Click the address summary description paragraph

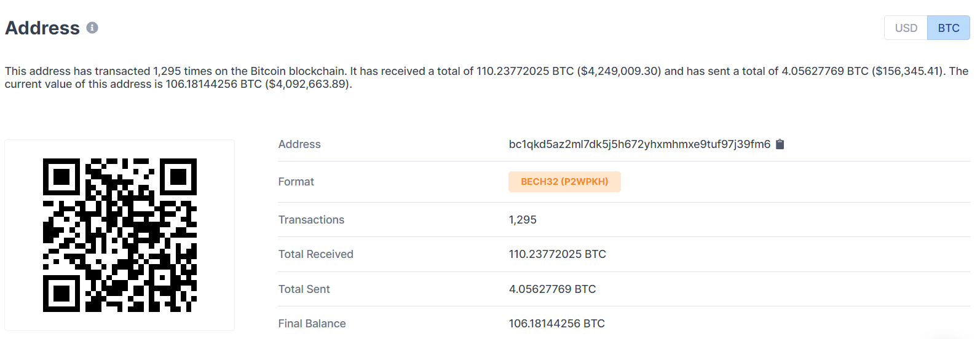pyautogui.click(x=487, y=77)
